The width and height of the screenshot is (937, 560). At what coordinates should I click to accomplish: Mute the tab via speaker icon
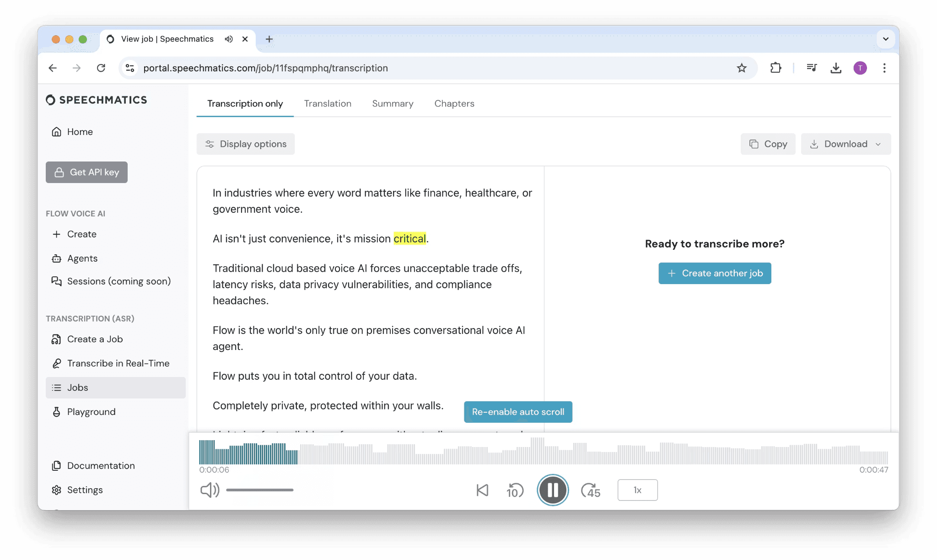(x=229, y=39)
